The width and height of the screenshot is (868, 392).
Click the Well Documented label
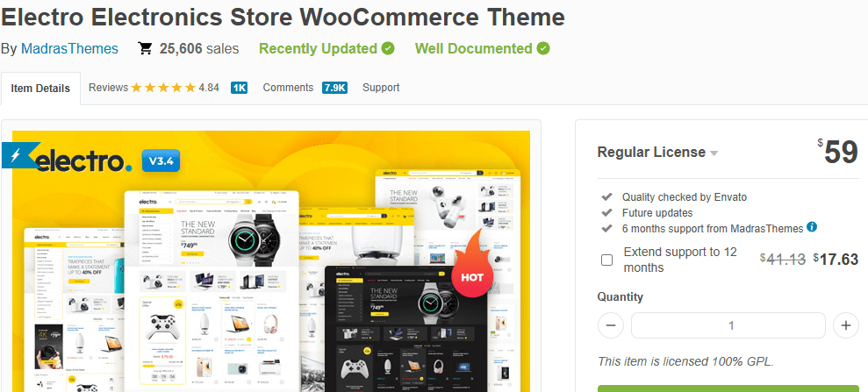pos(474,48)
